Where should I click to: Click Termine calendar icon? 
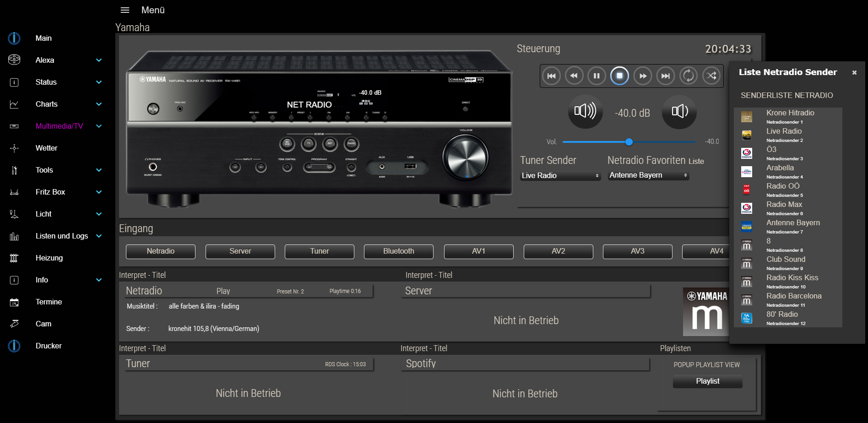coord(14,302)
